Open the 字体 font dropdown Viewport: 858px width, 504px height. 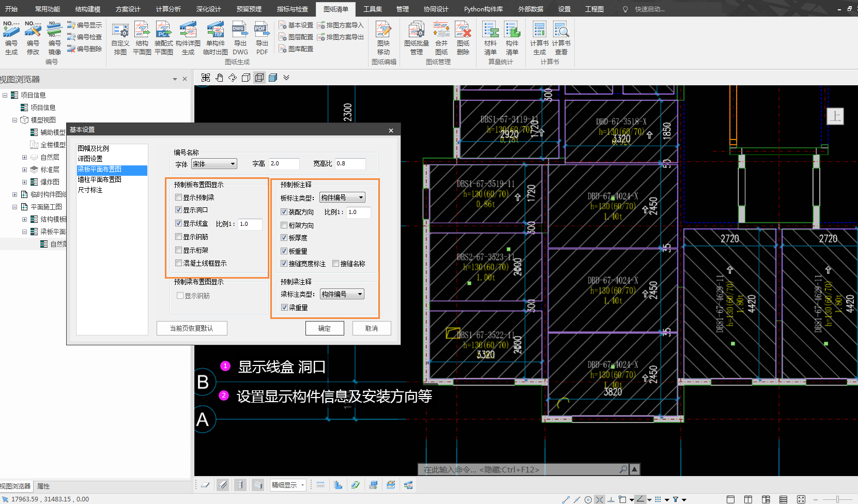tap(214, 164)
